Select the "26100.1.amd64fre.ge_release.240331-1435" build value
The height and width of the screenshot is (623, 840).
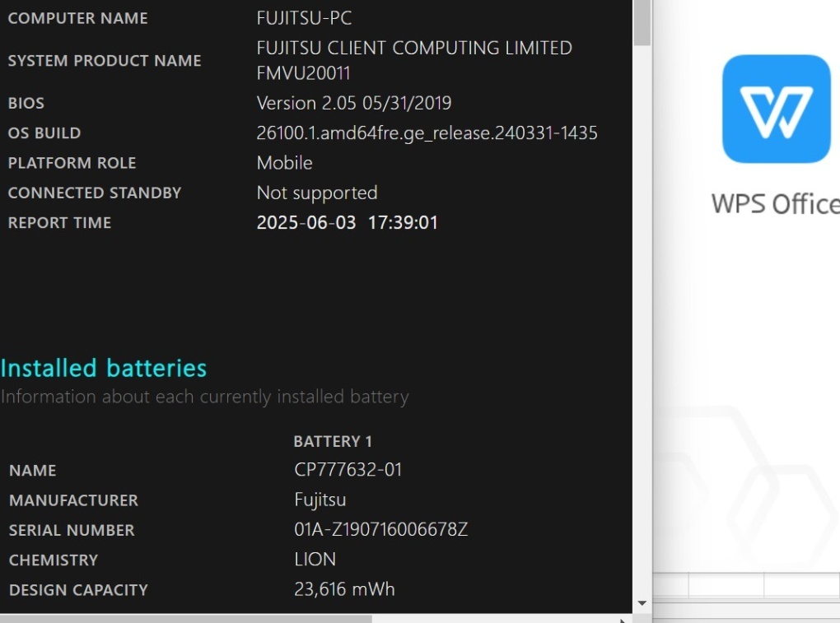pos(427,133)
